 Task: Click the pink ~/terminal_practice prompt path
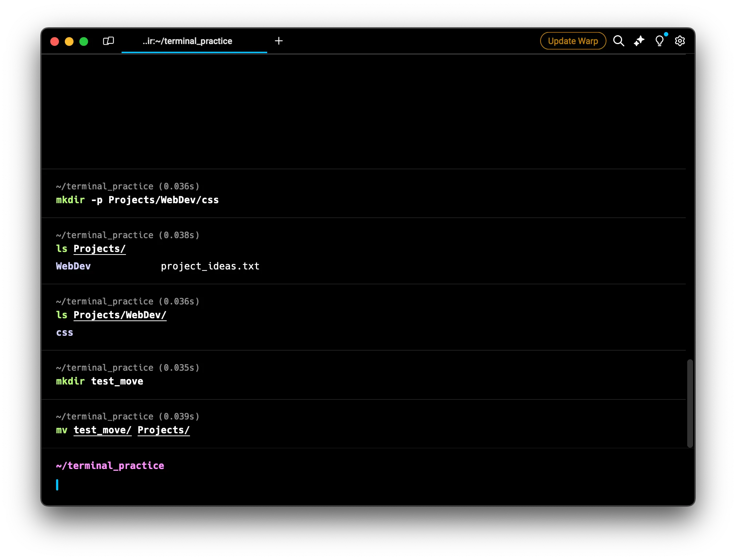coord(110,466)
